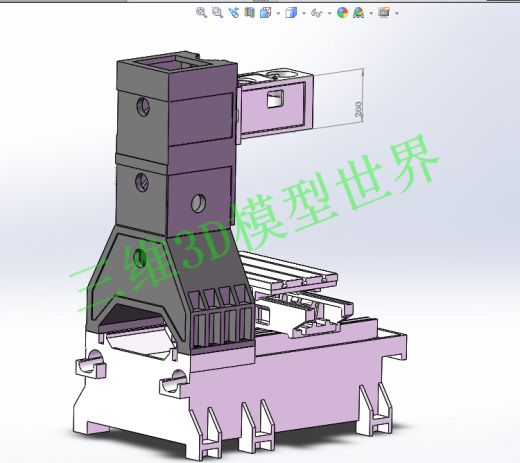Viewport: 520px width, 463px height.
Task: Open the View Settings dropdown arrow
Action: [397, 14]
